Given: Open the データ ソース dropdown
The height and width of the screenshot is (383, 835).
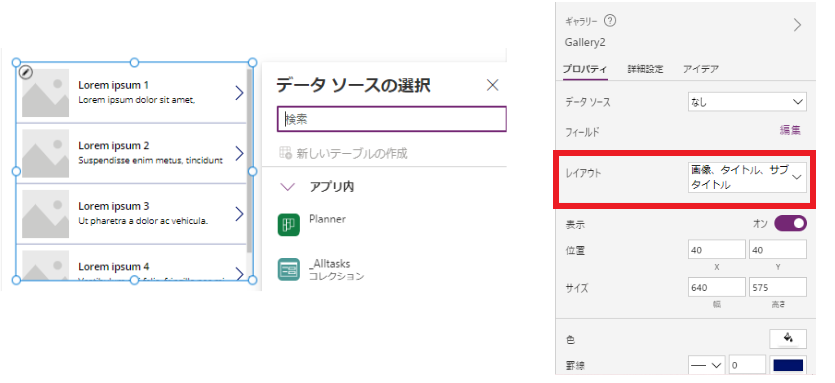Looking at the screenshot, I should tap(747, 102).
